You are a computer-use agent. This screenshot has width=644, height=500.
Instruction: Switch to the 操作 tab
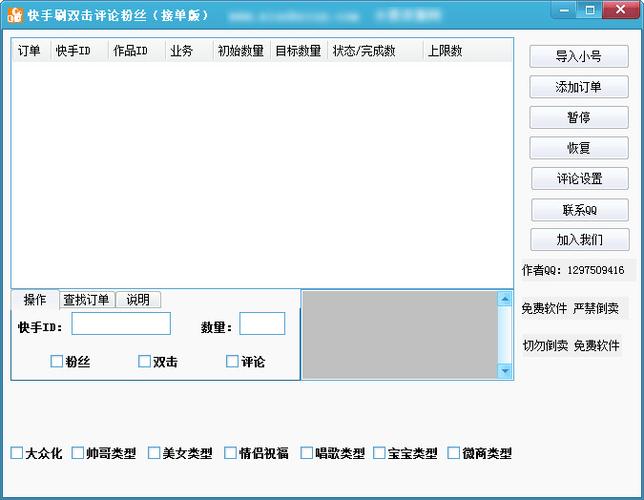35,300
